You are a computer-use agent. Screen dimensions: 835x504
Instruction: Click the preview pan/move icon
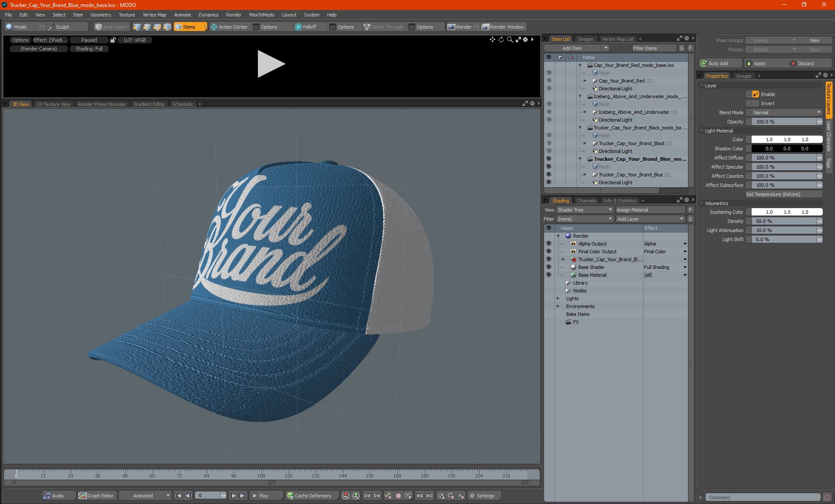pos(492,40)
